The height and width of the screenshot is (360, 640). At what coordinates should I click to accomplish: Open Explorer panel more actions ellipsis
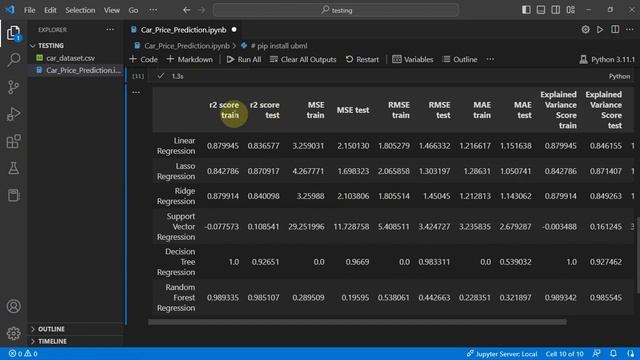tap(110, 29)
